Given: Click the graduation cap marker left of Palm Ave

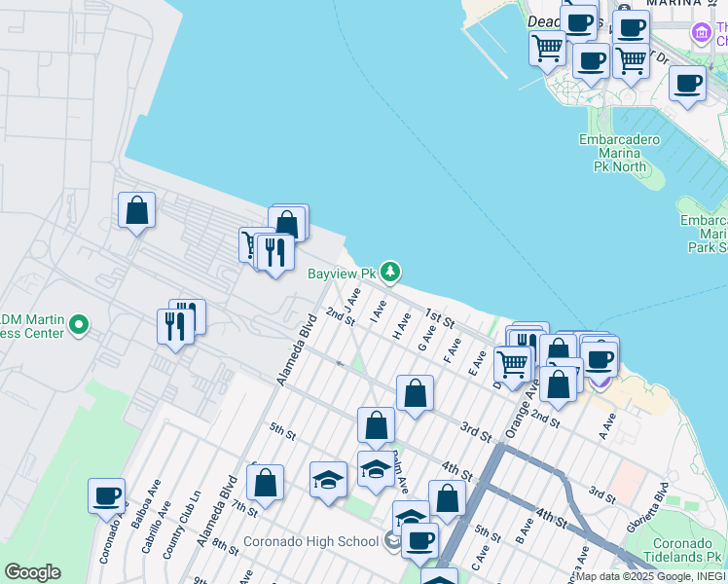Looking at the screenshot, I should point(329,480).
